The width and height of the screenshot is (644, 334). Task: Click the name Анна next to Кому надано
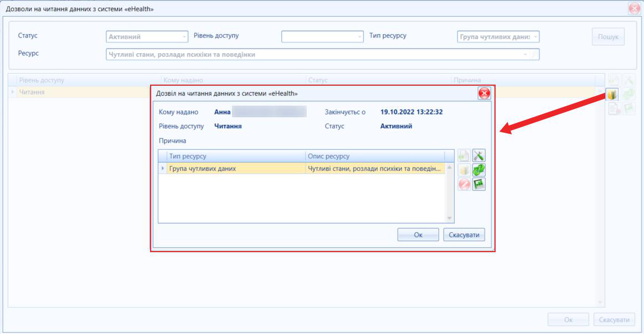tap(222, 112)
